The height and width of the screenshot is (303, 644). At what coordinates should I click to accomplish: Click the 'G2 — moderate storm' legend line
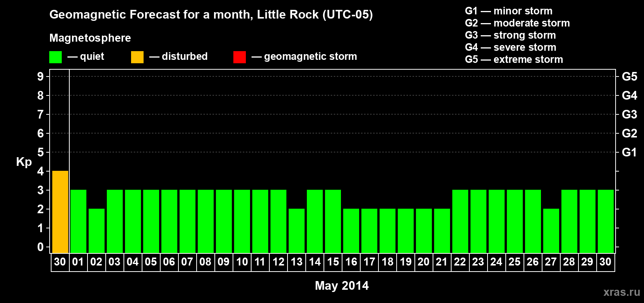(x=517, y=23)
